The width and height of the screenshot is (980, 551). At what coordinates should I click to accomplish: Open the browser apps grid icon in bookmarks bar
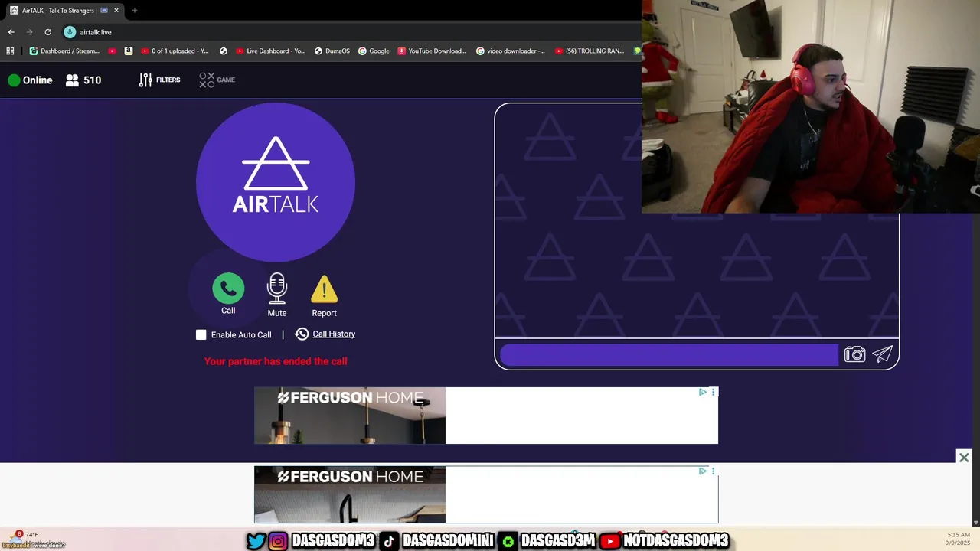click(x=10, y=51)
